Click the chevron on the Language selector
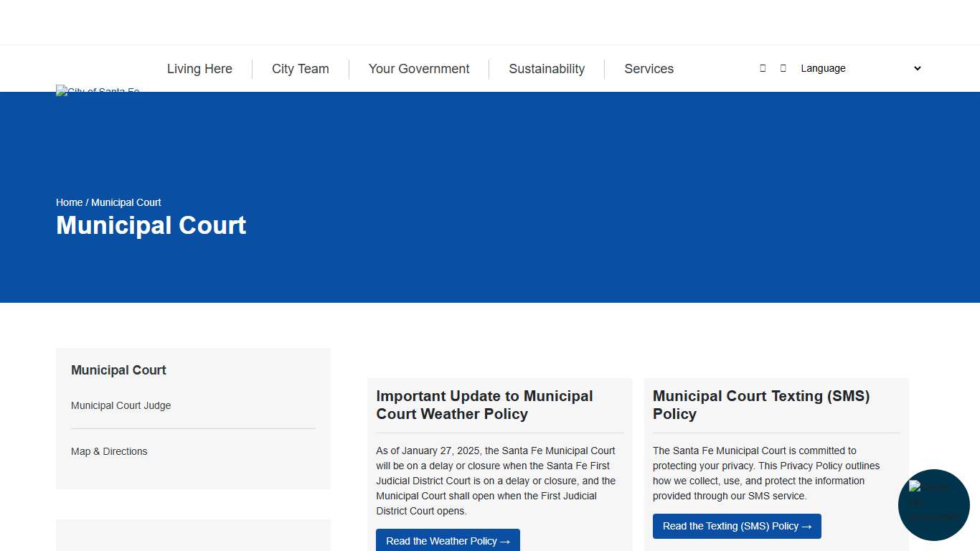This screenshot has height=551, width=980. click(917, 68)
